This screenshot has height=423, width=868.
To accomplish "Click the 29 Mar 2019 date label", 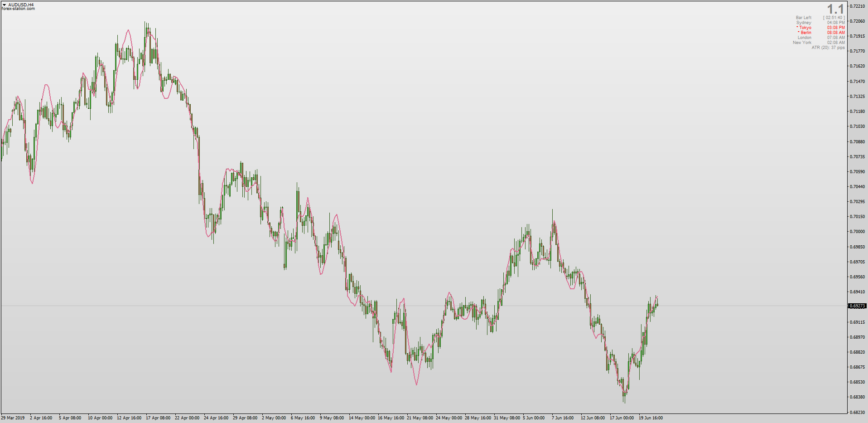I will pyautogui.click(x=13, y=418).
